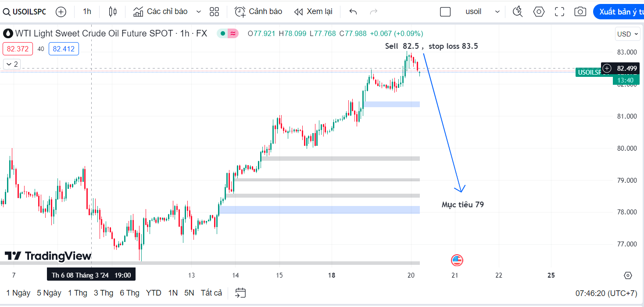The height and width of the screenshot is (307, 644).
Task: Open the USD currency dropdown
Action: (x=627, y=34)
